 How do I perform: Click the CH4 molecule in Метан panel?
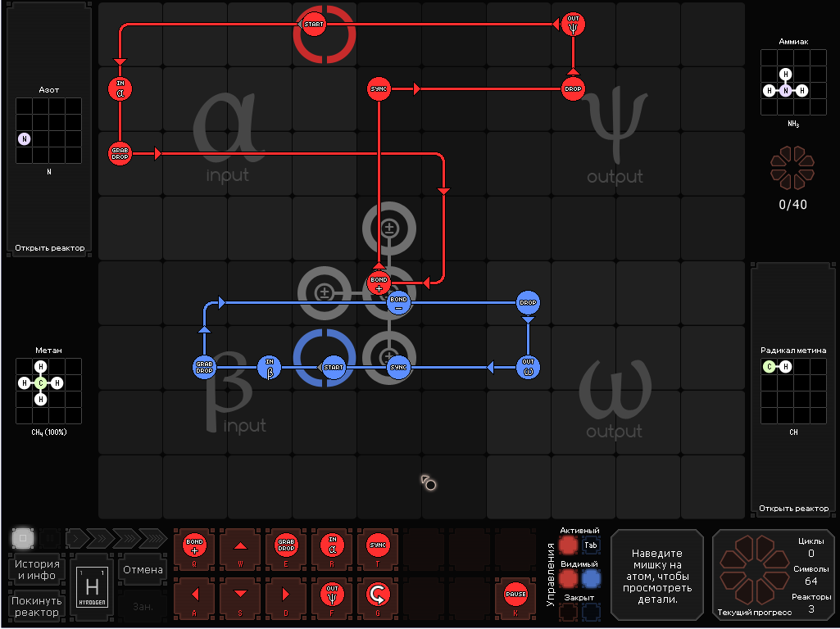coord(41,382)
